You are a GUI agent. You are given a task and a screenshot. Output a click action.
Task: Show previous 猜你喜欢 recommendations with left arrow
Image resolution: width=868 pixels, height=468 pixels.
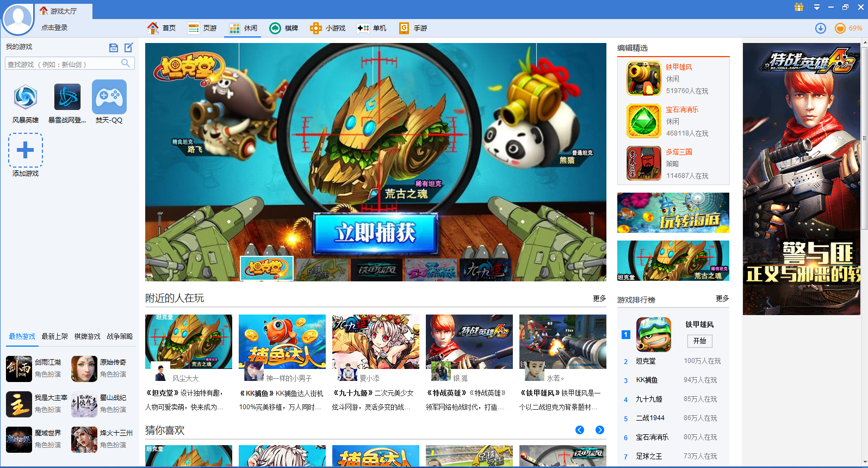[x=580, y=430]
